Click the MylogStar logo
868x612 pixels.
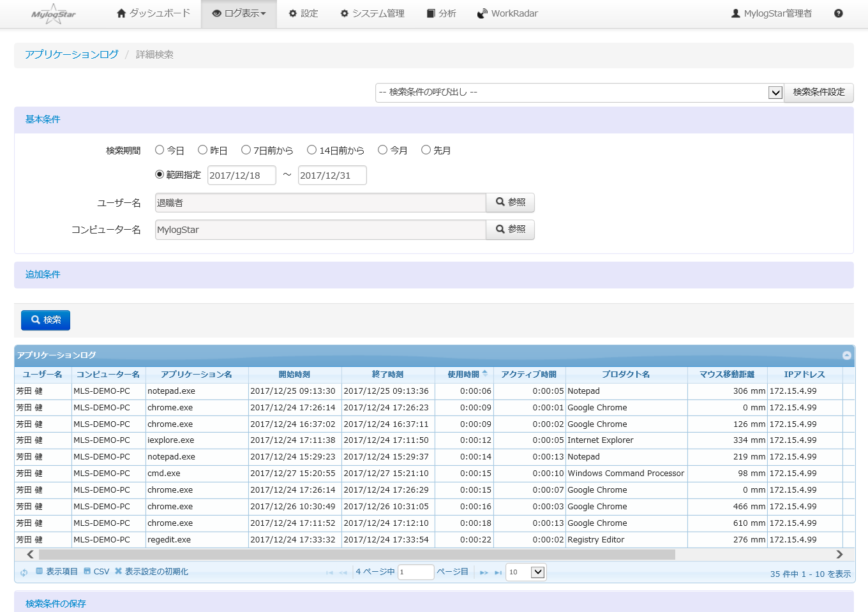[x=54, y=14]
